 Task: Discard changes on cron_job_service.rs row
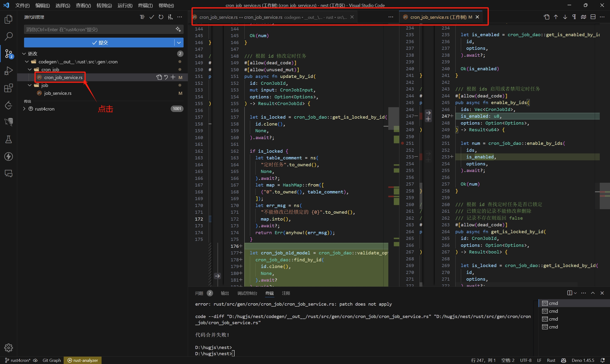[x=166, y=77]
